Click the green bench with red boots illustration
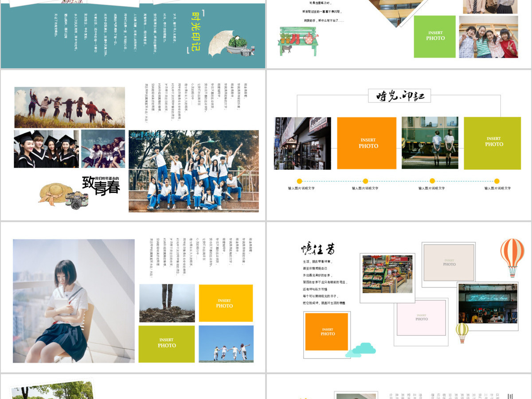Viewport: 532px width, 399px height. [x=299, y=41]
